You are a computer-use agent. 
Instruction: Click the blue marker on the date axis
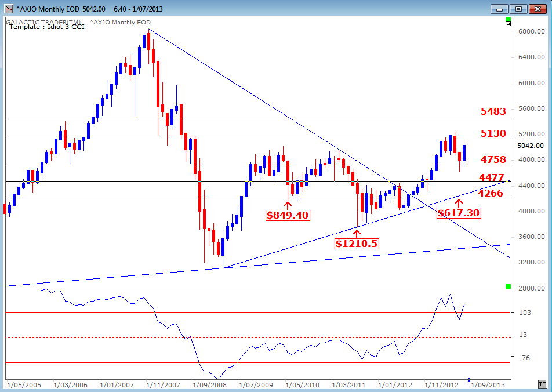click(x=469, y=380)
